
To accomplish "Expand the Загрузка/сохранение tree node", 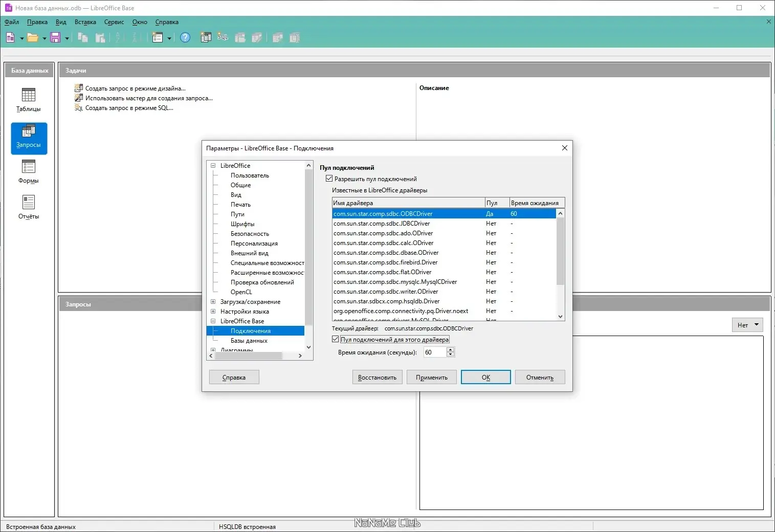I will click(x=213, y=301).
